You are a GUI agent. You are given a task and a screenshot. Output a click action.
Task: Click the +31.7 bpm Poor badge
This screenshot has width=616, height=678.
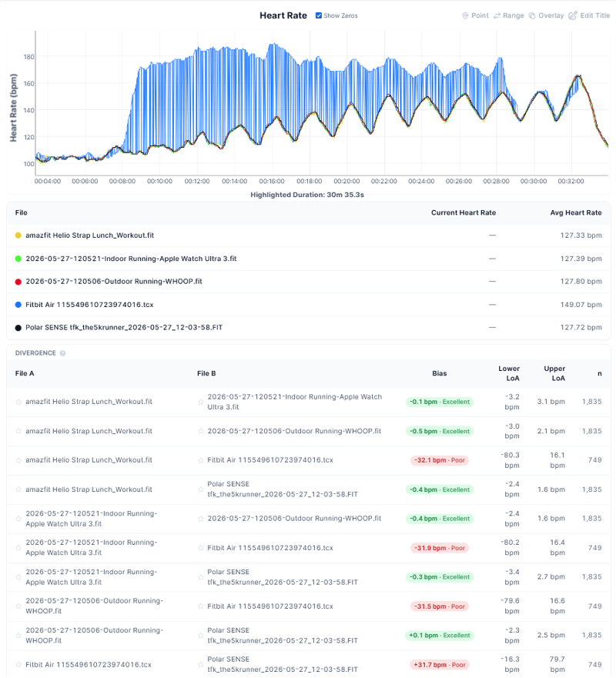point(440,665)
